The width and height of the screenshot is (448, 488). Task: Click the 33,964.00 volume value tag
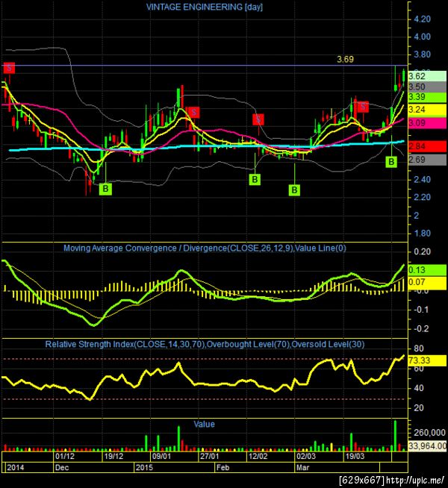[427, 446]
